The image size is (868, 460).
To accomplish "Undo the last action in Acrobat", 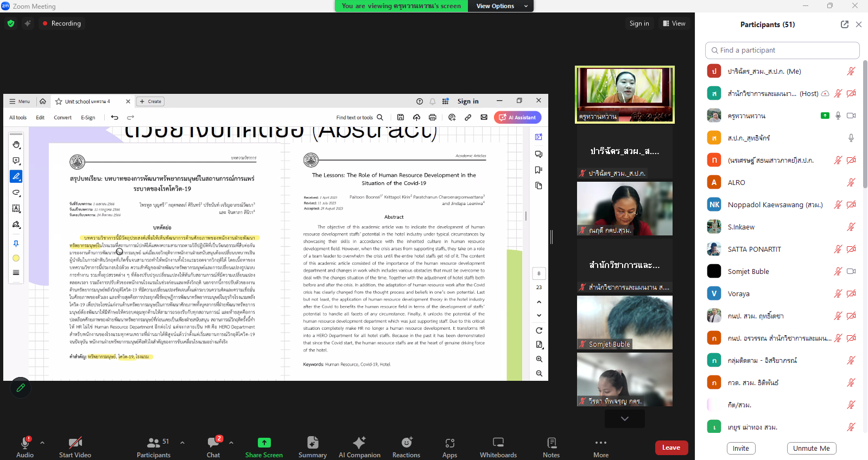I will [115, 117].
